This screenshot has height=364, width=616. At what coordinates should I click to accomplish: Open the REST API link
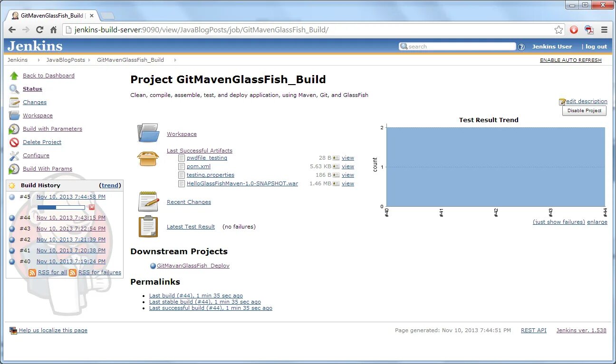click(534, 330)
